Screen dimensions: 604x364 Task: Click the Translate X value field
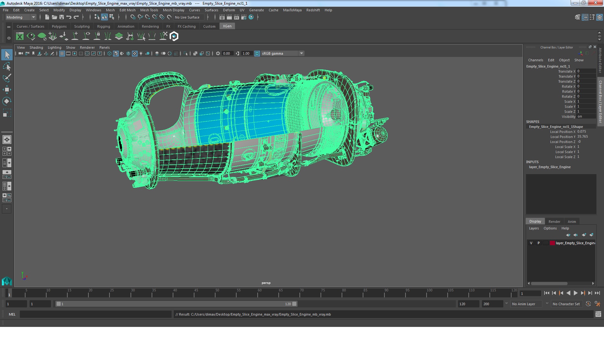pyautogui.click(x=586, y=71)
